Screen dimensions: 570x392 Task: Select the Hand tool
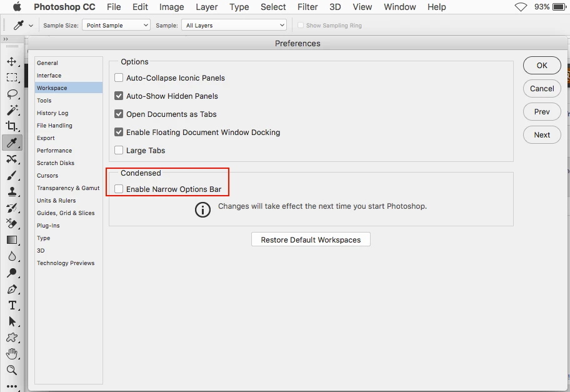click(12, 354)
